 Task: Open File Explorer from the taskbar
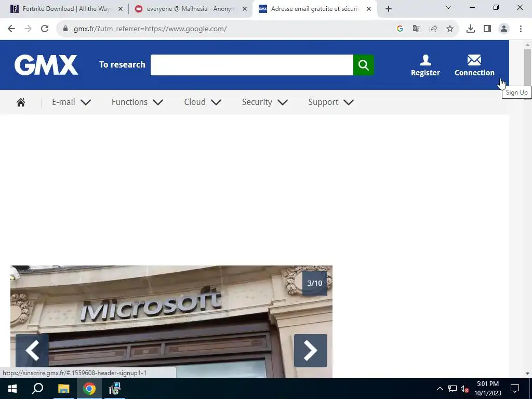click(63, 389)
